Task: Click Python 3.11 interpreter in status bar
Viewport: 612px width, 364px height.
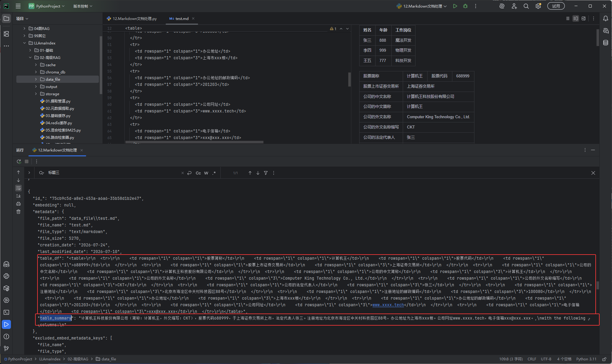Action: pyautogui.click(x=586, y=359)
